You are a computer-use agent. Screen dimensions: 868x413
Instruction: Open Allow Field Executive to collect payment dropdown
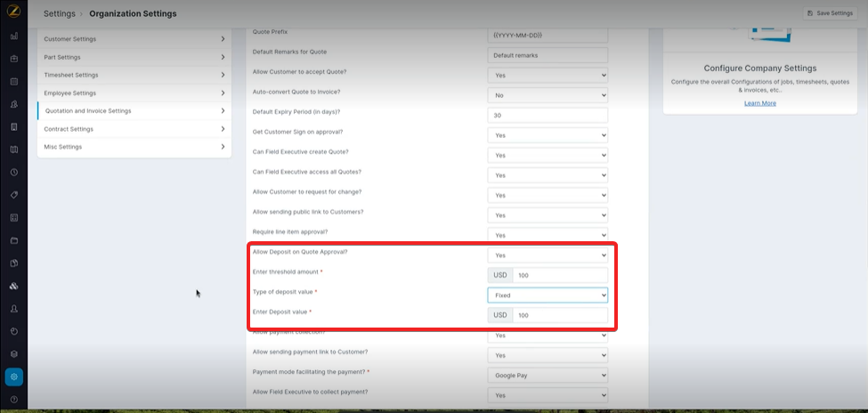pyautogui.click(x=548, y=394)
